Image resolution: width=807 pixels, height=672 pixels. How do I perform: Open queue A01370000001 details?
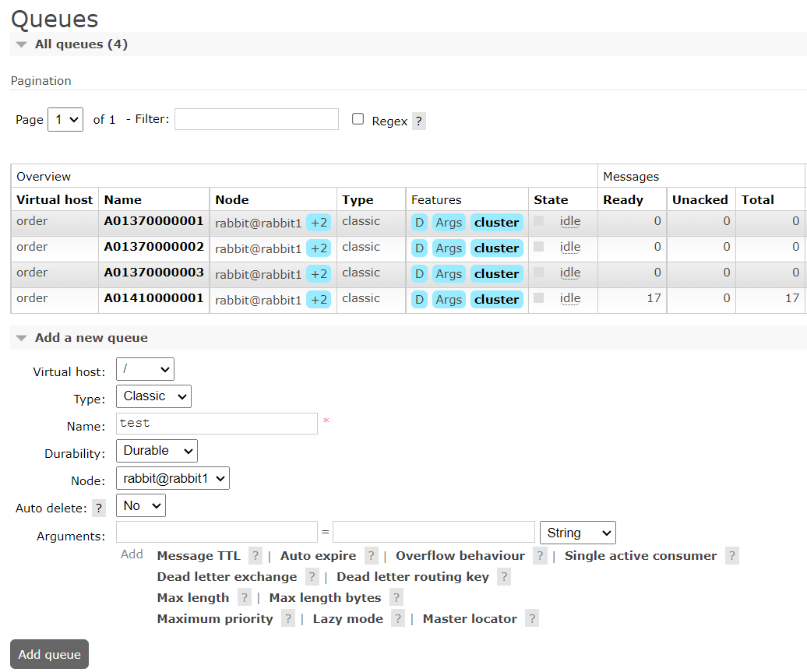pos(154,221)
